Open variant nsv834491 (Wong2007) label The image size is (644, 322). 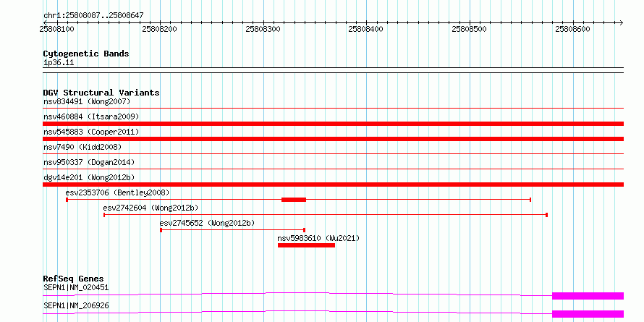87,101
